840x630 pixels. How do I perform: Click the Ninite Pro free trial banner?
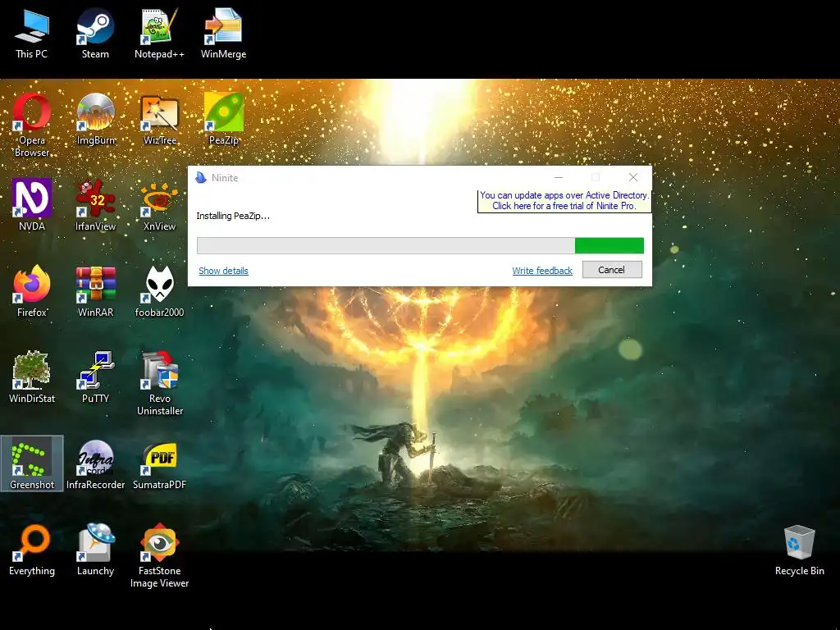coord(564,200)
